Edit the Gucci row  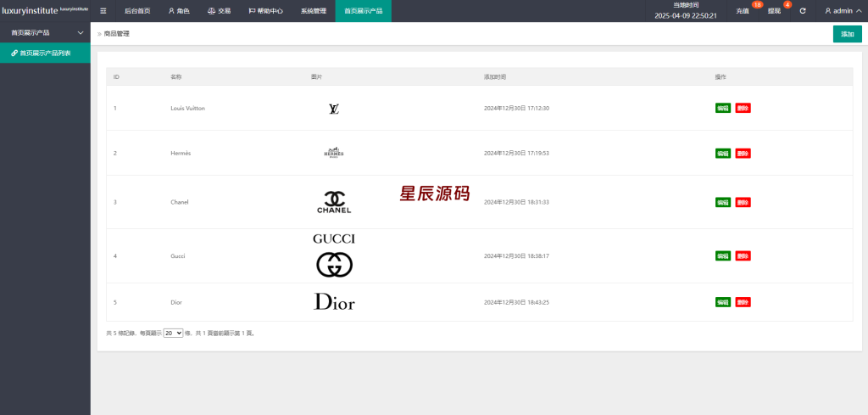pos(723,256)
